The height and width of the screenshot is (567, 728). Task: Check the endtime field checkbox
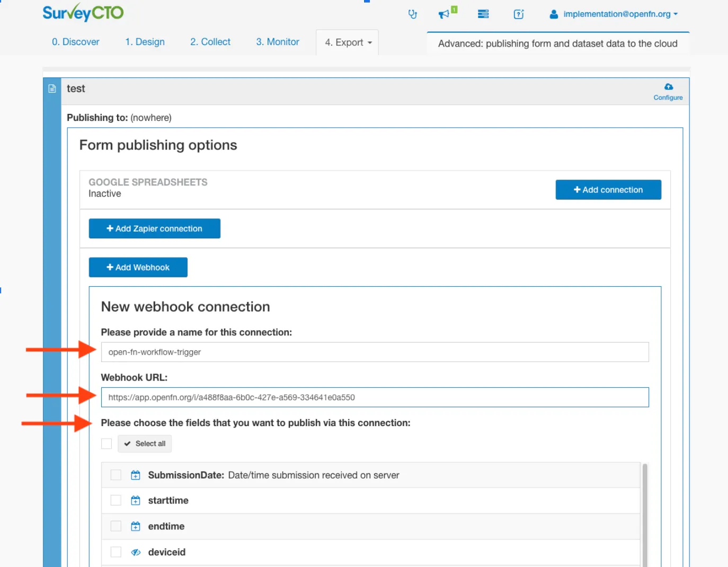pos(116,526)
